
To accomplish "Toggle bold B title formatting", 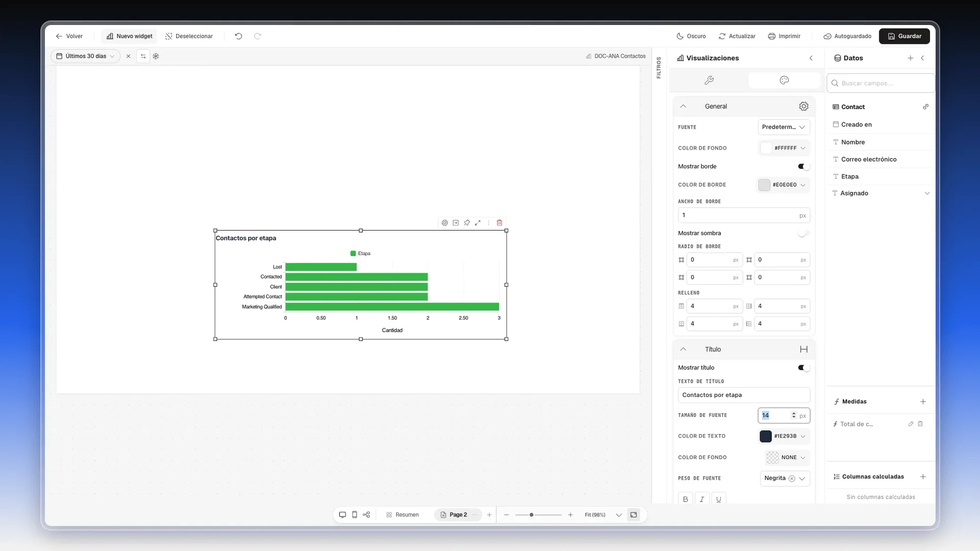I will [685, 499].
